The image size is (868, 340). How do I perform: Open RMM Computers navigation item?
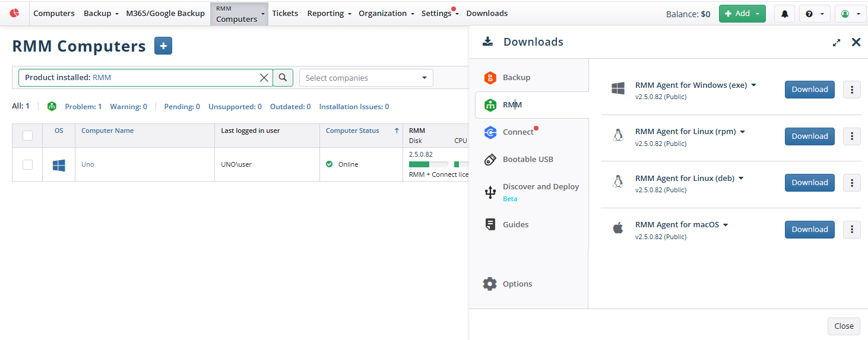(239, 14)
